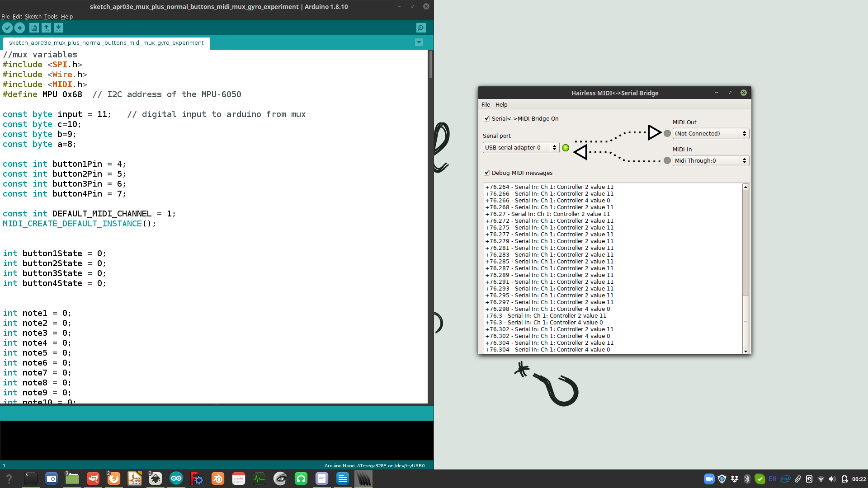Open the Arduino Tools menu
Viewport: 868px width, 488px height.
(51, 17)
